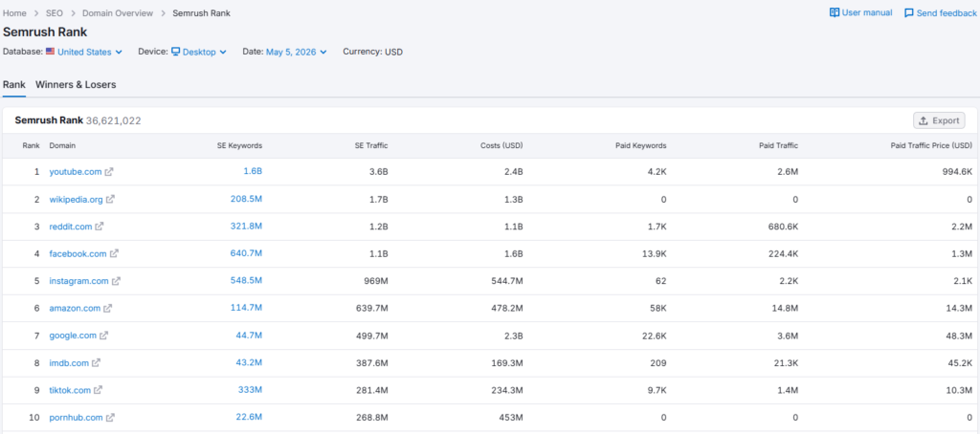Click the 36,621,022 total count
The height and width of the screenshot is (434, 980).
point(114,120)
